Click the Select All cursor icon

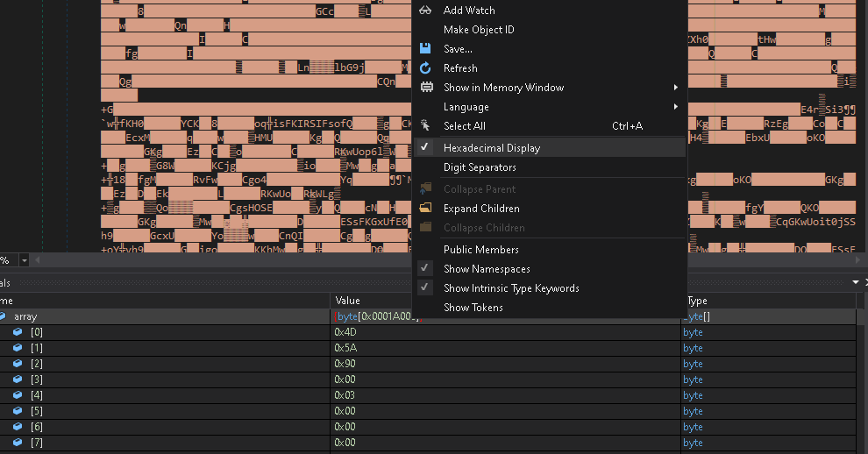tap(426, 126)
